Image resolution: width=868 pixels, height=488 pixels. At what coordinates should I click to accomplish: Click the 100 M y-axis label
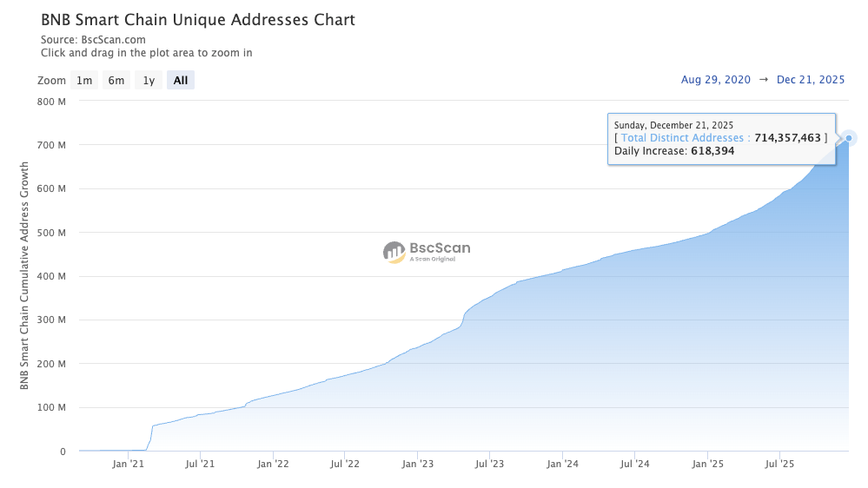click(51, 408)
